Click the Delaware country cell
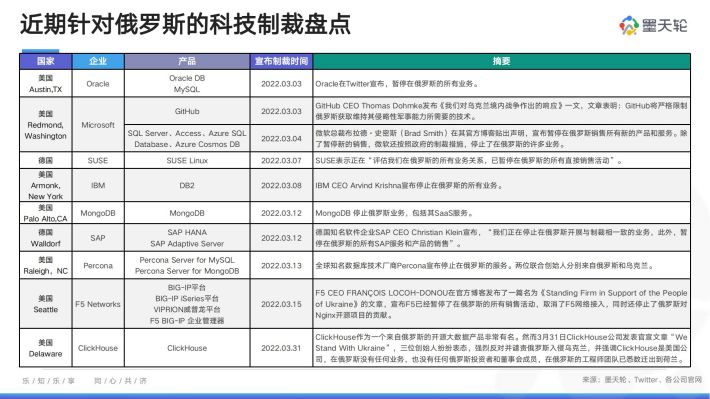 tap(46, 348)
